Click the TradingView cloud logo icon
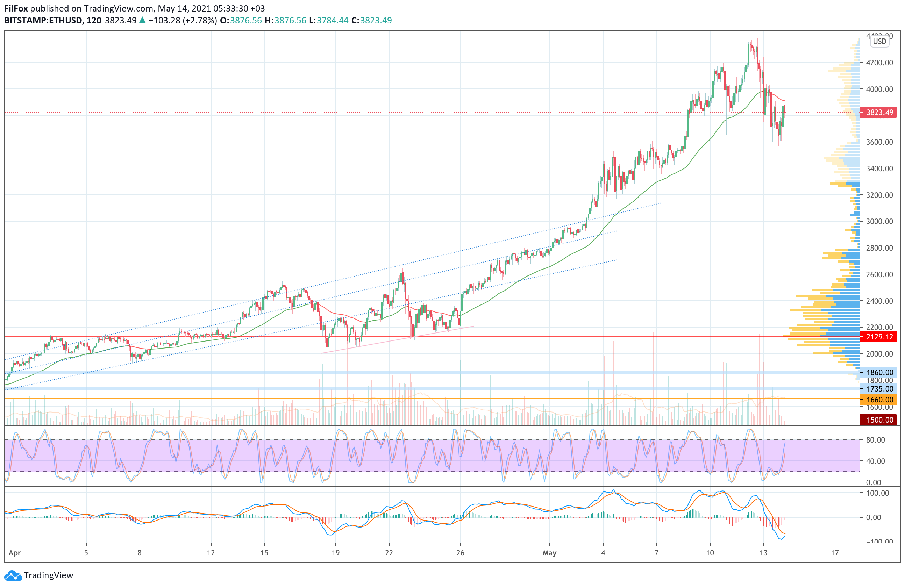 (x=13, y=575)
